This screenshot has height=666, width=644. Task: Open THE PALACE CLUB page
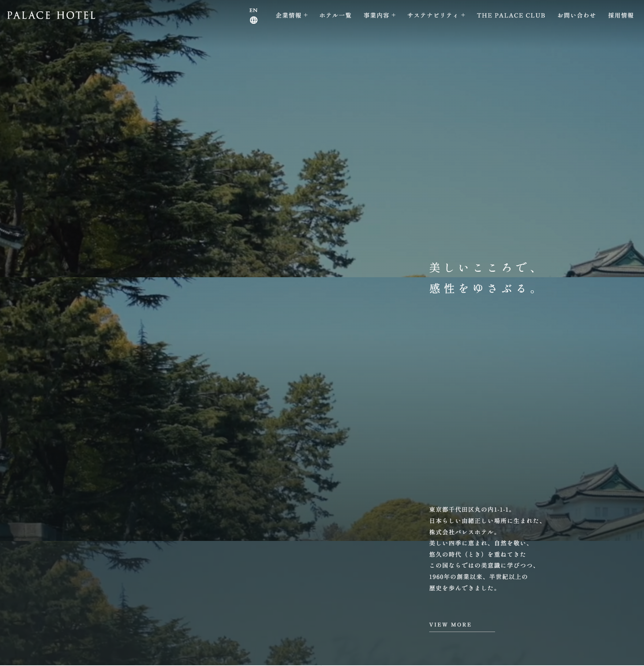511,15
